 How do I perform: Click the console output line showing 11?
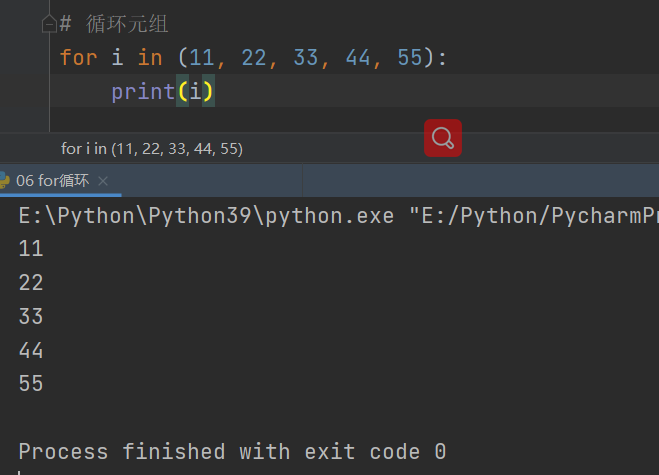point(31,249)
